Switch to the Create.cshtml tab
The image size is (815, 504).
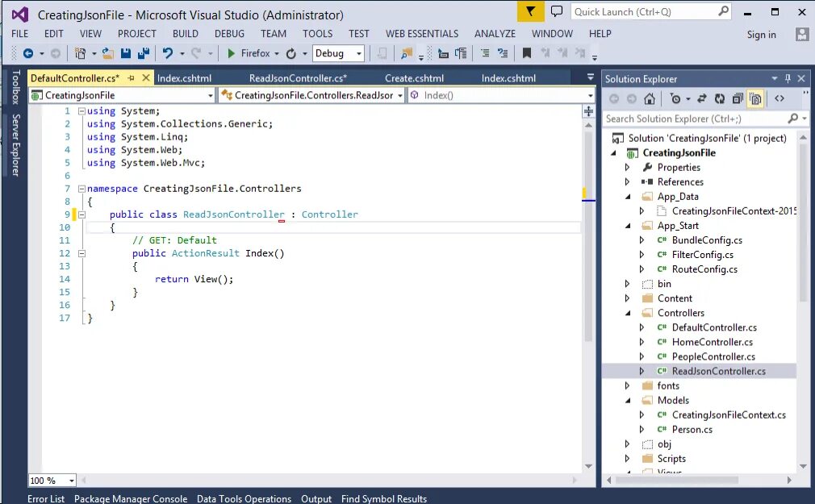(414, 78)
